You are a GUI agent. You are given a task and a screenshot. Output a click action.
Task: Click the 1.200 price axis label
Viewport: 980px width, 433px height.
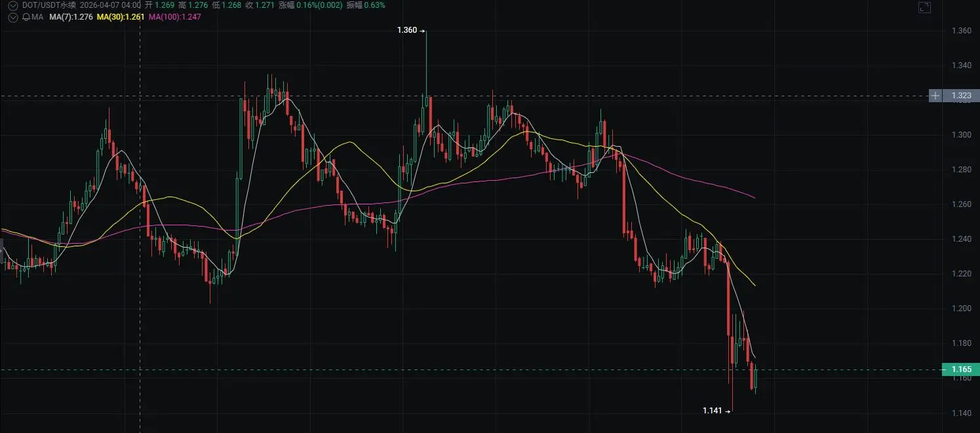click(x=961, y=309)
